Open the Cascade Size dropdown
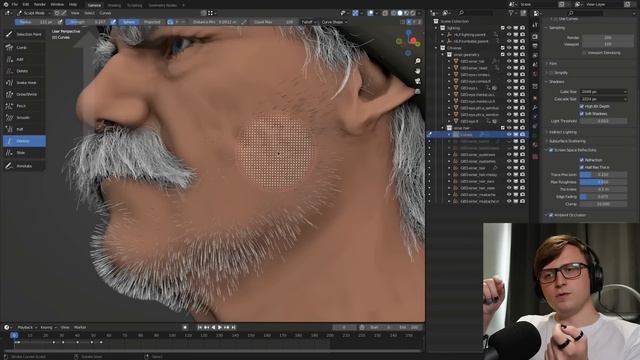The image size is (640, 360). coord(604,99)
